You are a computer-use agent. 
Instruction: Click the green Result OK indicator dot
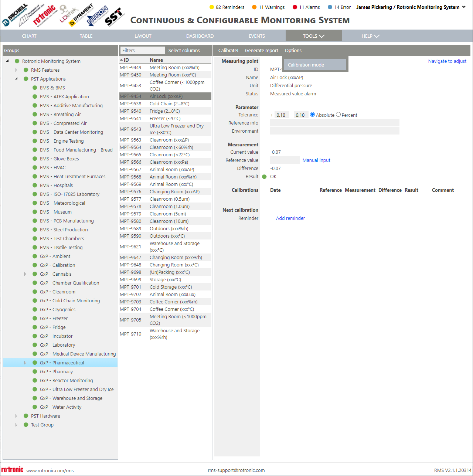264,177
